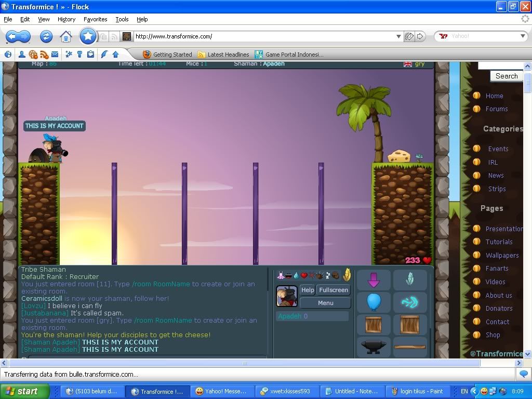The height and width of the screenshot is (399, 532).
Task: Select the large wooden crate item
Action: [410, 324]
